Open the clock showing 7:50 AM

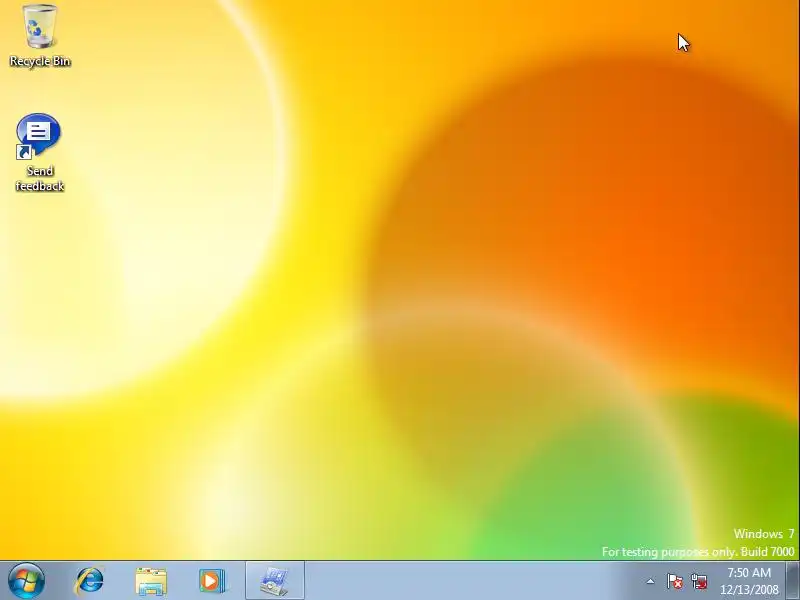tap(749, 572)
